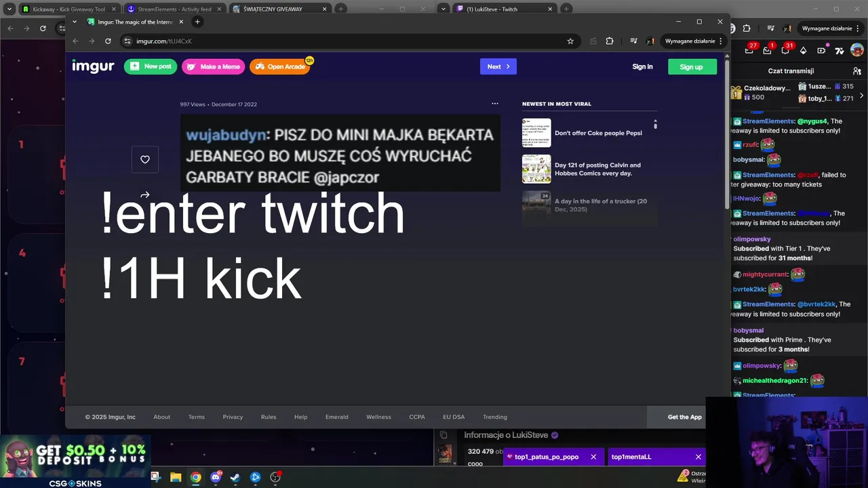Viewport: 868px width, 488px height.
Task: Open Chrome from taskbar
Action: pos(195,477)
